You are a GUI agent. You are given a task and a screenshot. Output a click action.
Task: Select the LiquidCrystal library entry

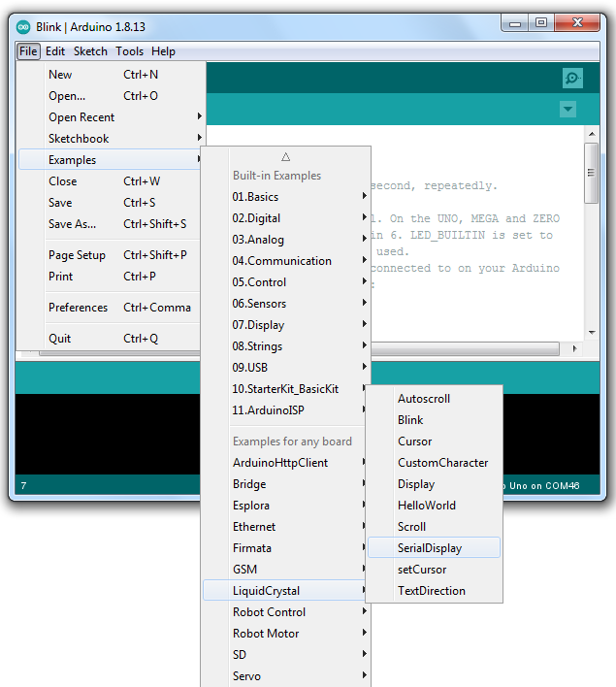click(x=285, y=591)
